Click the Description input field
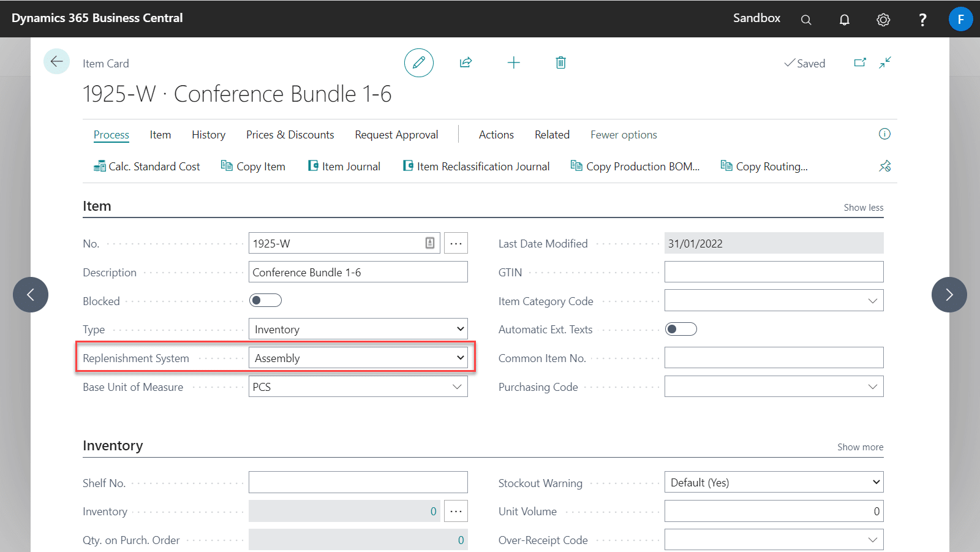980x552 pixels. click(358, 272)
